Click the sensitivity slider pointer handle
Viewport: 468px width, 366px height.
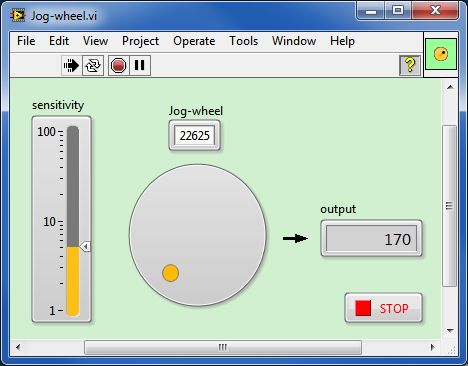pos(86,247)
